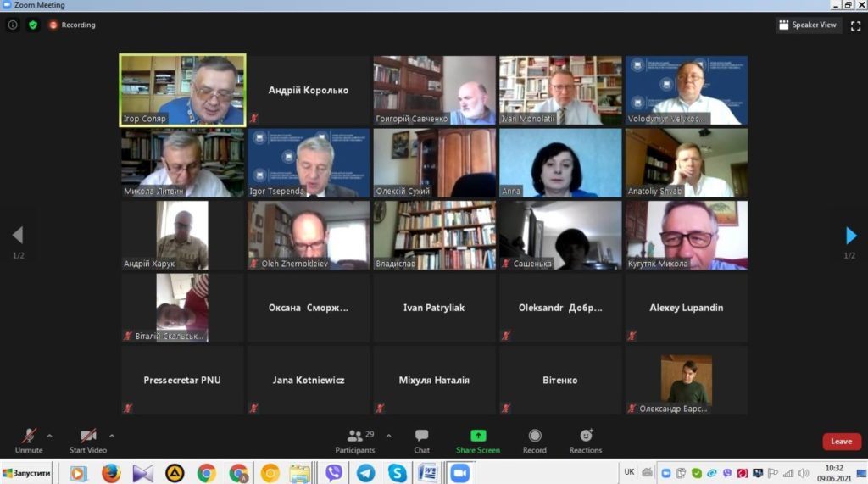868x484 pixels.
Task: Switch to Speaker View
Action: pyautogui.click(x=808, y=25)
